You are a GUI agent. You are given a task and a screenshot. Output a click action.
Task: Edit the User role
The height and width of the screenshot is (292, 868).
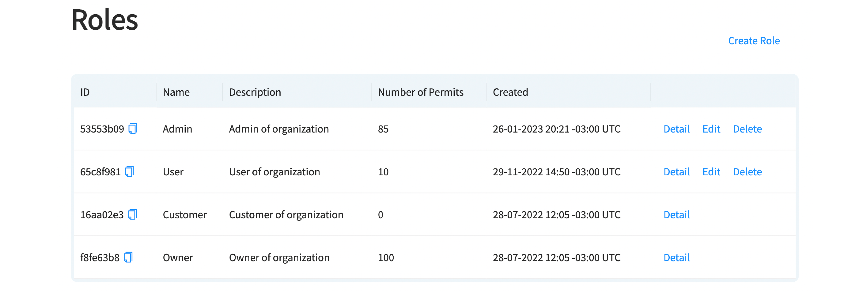click(x=711, y=172)
